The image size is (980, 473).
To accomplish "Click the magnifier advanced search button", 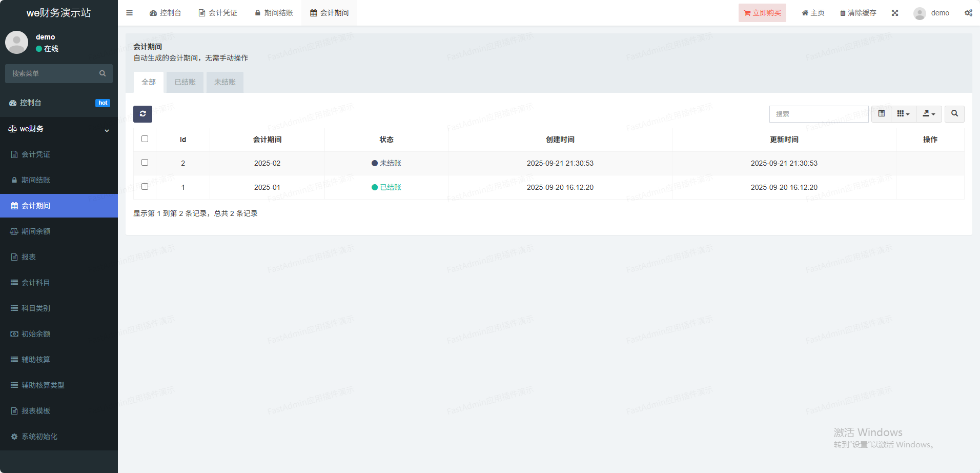I will click(954, 114).
